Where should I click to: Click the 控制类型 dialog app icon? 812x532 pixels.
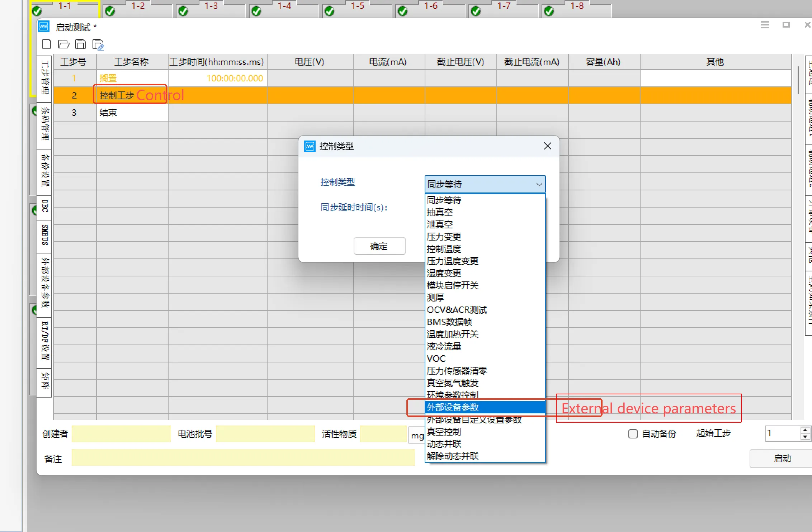(x=310, y=146)
